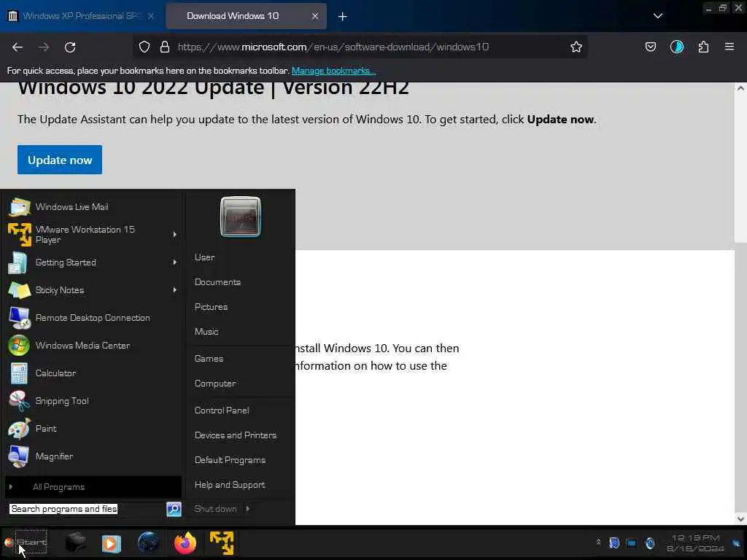Open Devices and Printers
This screenshot has height=560, width=747.
coord(236,435)
